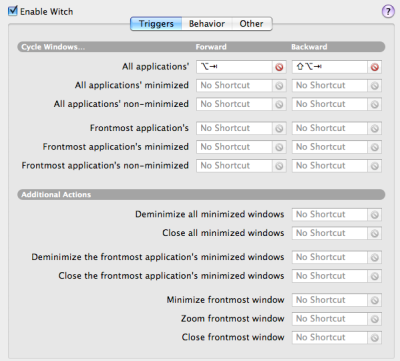The image size is (400, 361).
Task: Clear icon for Frontmost application's minimized Backward
Action: click(x=375, y=147)
